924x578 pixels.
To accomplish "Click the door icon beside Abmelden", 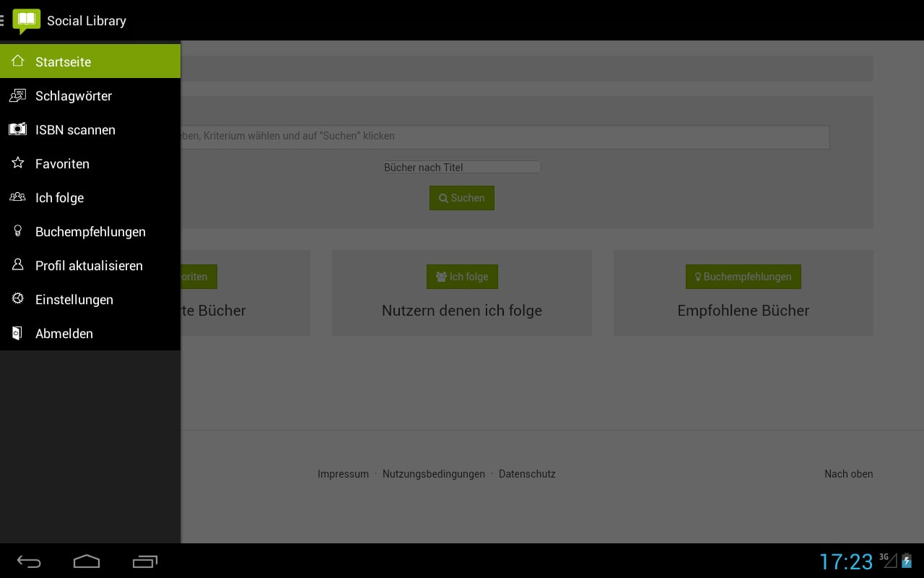I will pos(17,333).
